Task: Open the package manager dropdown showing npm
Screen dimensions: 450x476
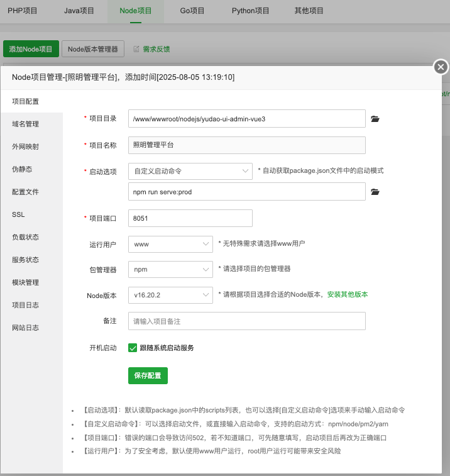Action: pyautogui.click(x=170, y=269)
